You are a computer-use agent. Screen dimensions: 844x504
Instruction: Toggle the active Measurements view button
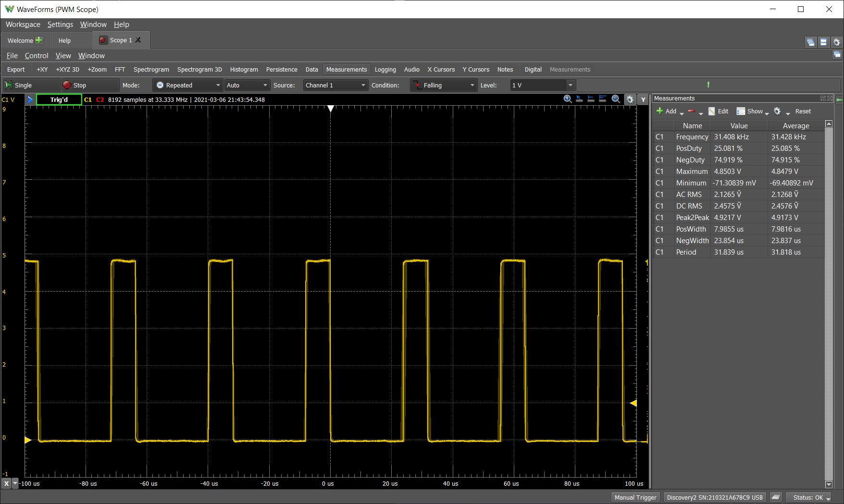[347, 70]
